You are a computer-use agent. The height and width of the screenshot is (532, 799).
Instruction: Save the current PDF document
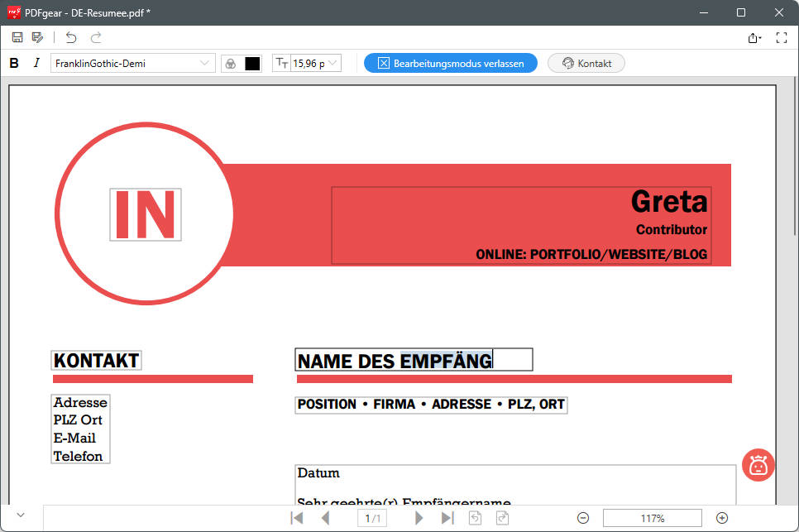point(17,37)
